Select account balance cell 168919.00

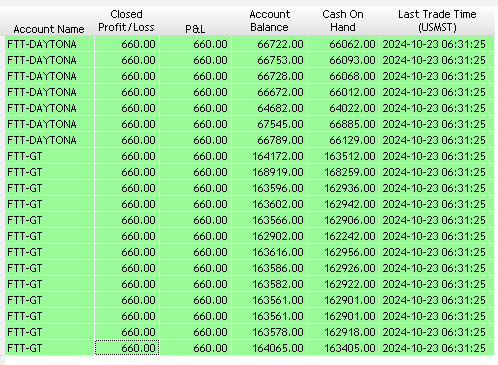click(x=269, y=172)
